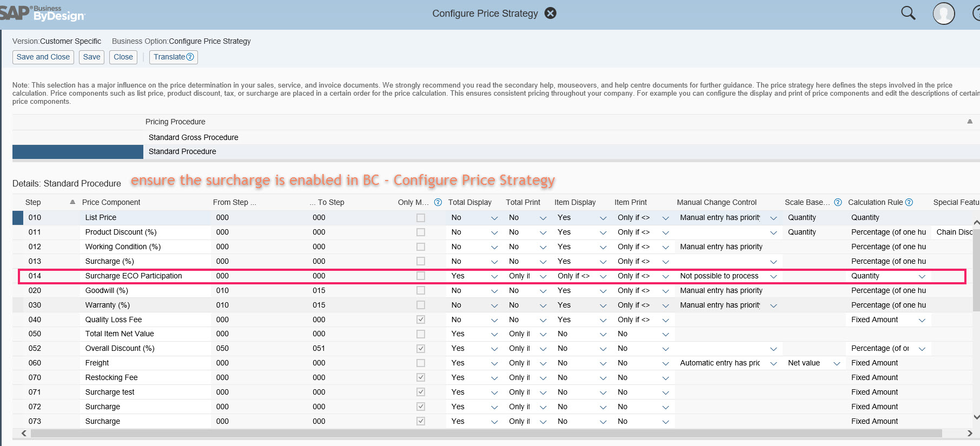Open Total Print dropdown for Surcharge ECO Participation
Screen dimensions: 980x446
(543, 276)
